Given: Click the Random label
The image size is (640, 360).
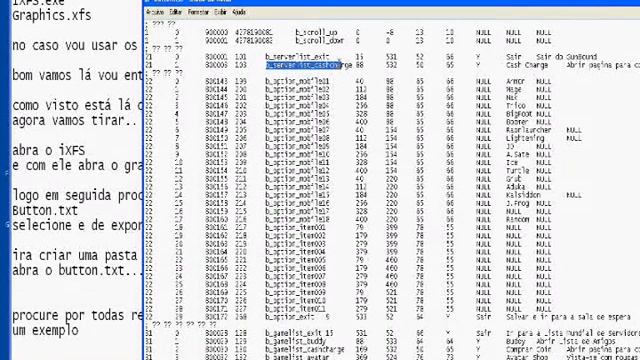Looking at the screenshot, I should point(518,220).
